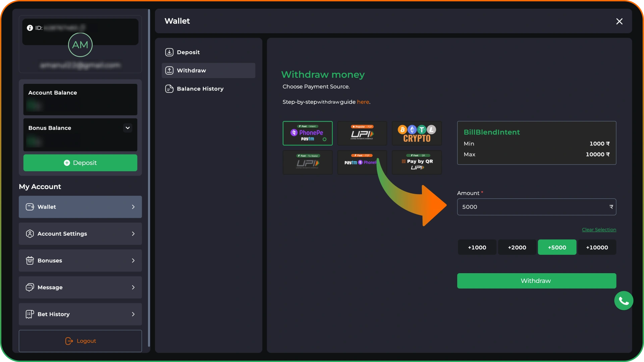644x362 pixels.
Task: Click the Withdraw money heading
Action: tap(323, 74)
